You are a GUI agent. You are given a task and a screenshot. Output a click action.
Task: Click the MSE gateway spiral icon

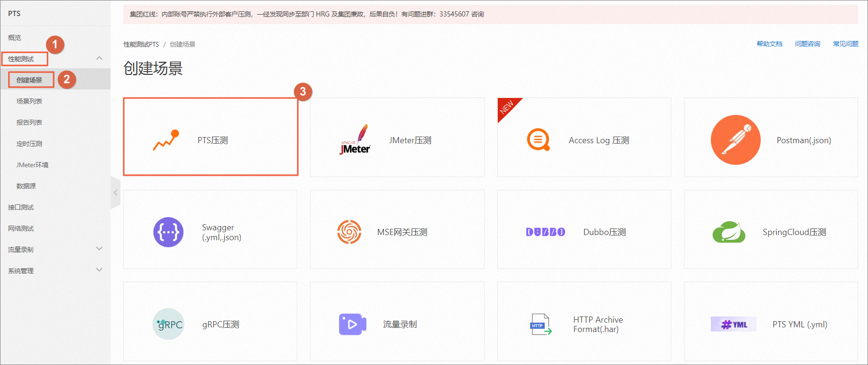pyautogui.click(x=349, y=232)
